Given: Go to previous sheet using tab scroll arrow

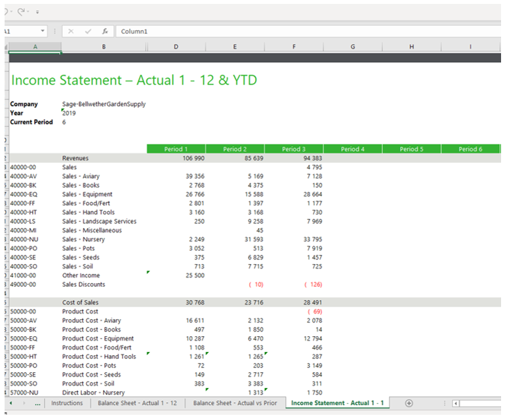Looking at the screenshot, I should pos(11,403).
